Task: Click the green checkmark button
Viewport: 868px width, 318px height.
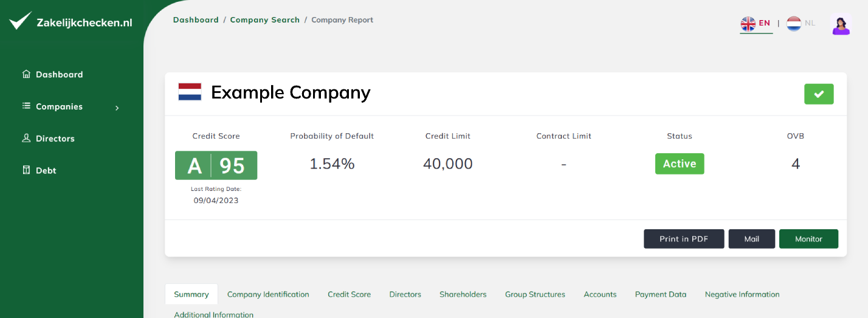Action: [x=819, y=94]
